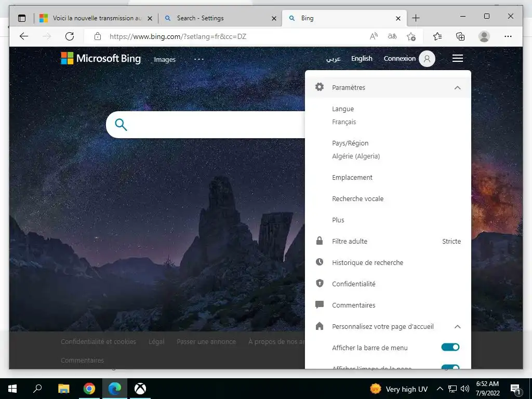Focus the browser address bar URL

click(178, 36)
